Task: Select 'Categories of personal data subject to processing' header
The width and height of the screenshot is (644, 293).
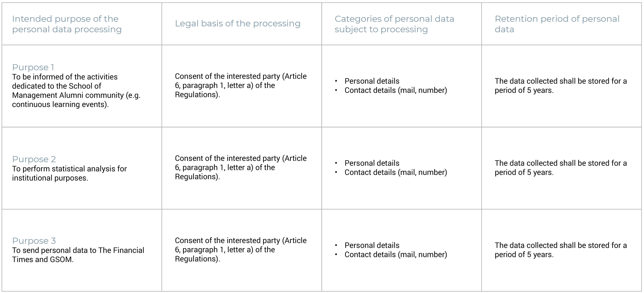Action: coord(394,24)
